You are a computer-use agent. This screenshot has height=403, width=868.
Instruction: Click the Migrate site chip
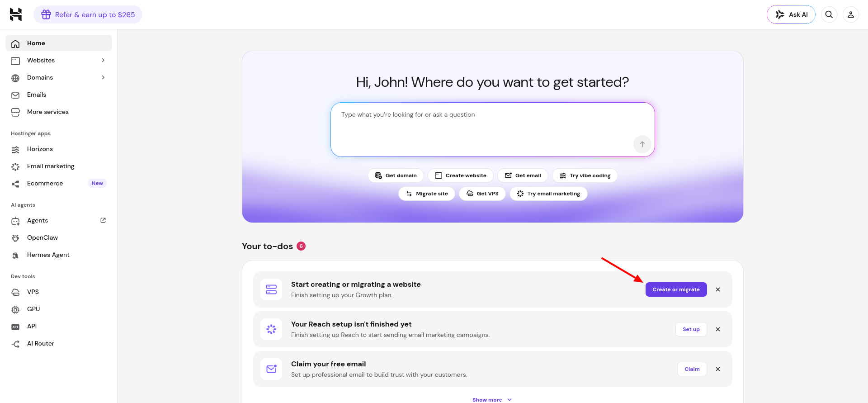pos(427,194)
